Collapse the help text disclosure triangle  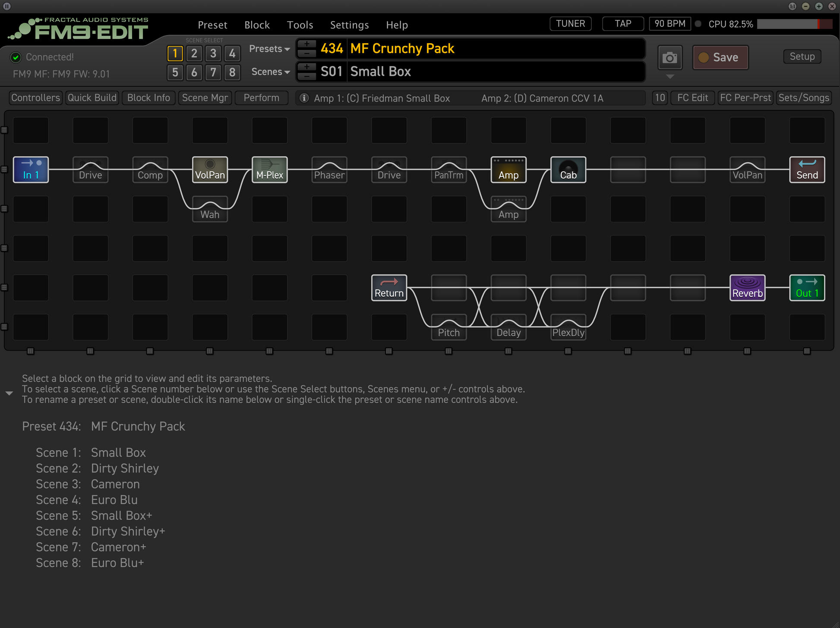(x=9, y=393)
